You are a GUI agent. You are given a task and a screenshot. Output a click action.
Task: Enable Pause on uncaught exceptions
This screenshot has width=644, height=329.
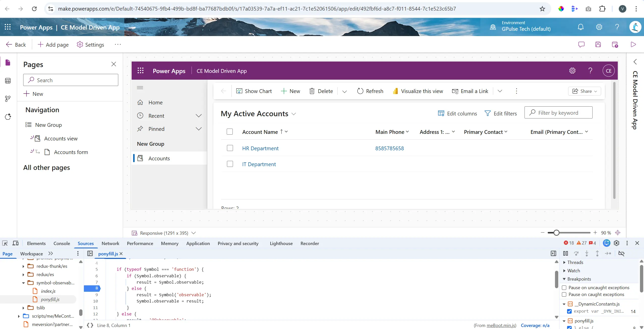pos(564,288)
